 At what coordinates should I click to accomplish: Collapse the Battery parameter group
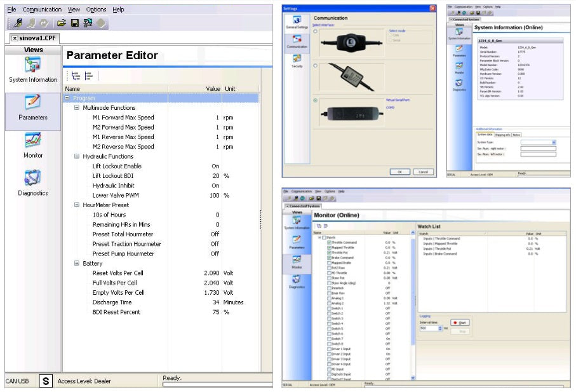click(x=76, y=263)
